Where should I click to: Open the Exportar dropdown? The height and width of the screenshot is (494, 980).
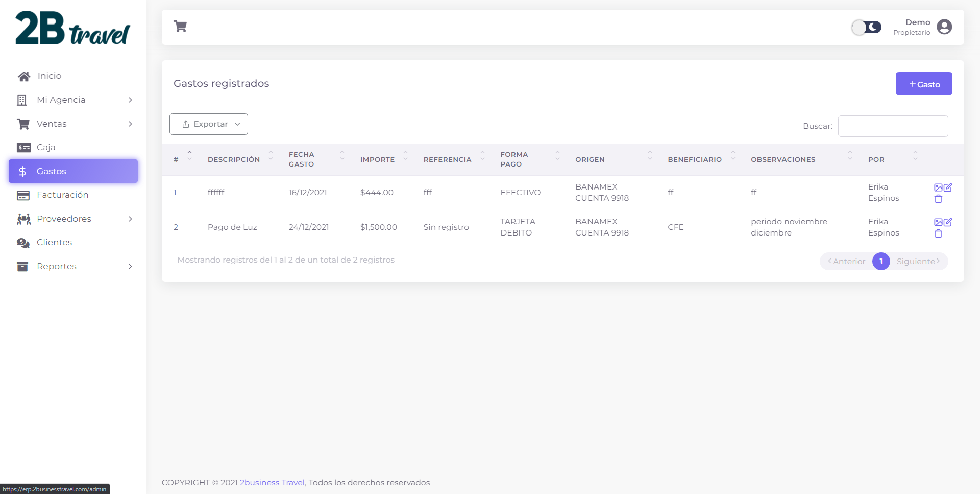(209, 124)
